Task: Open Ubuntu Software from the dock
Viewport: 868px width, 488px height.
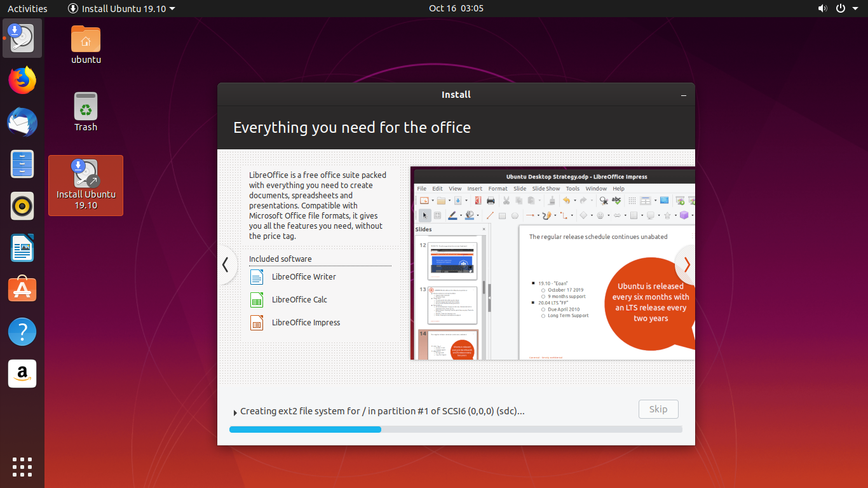Action: pos(22,290)
